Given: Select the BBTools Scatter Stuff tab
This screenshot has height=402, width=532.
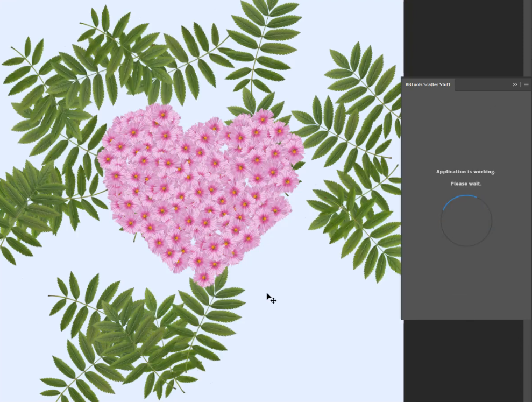Looking at the screenshot, I should pos(428,84).
